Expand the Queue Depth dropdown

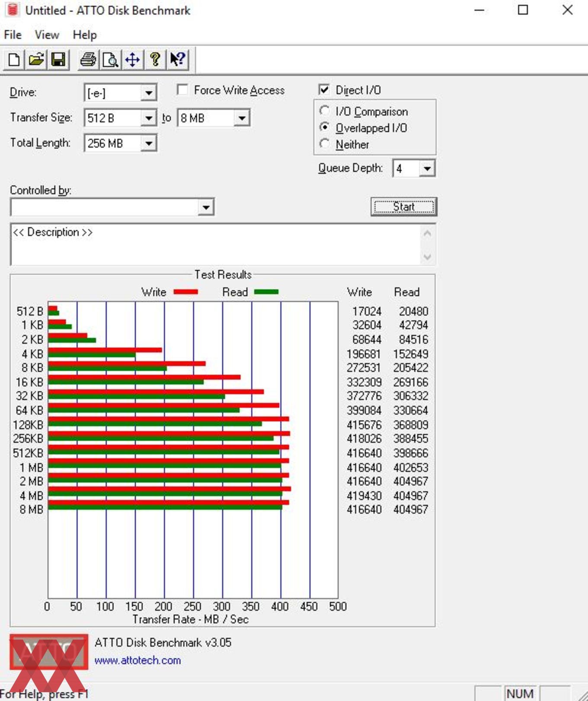click(x=427, y=168)
